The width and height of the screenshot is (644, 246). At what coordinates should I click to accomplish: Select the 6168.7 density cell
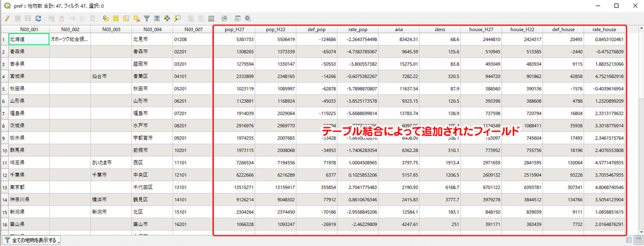coord(440,186)
